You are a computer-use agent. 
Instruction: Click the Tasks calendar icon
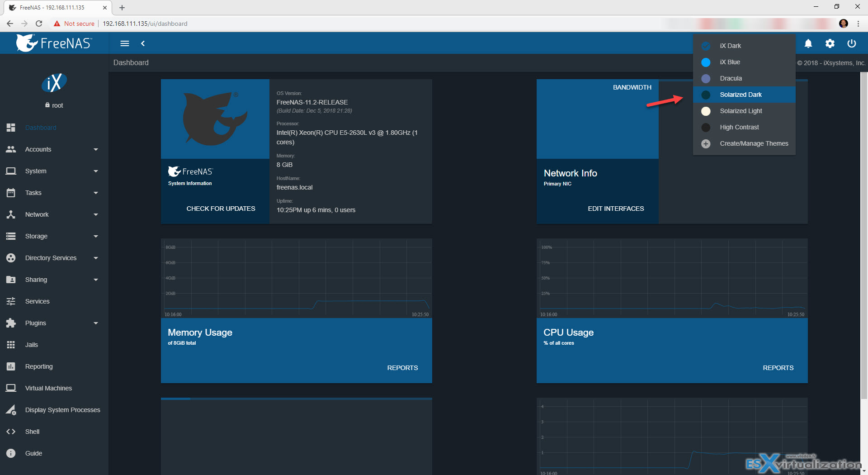[11, 193]
